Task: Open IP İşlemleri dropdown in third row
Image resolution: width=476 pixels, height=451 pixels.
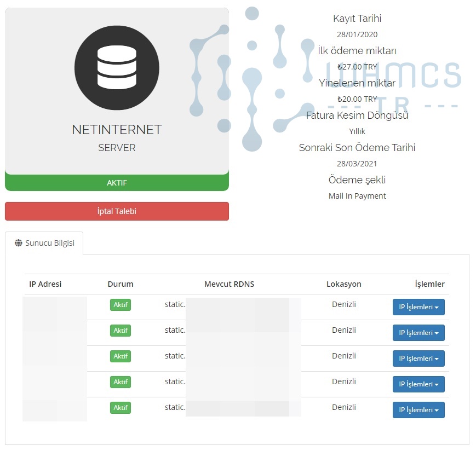Action: [x=418, y=359]
